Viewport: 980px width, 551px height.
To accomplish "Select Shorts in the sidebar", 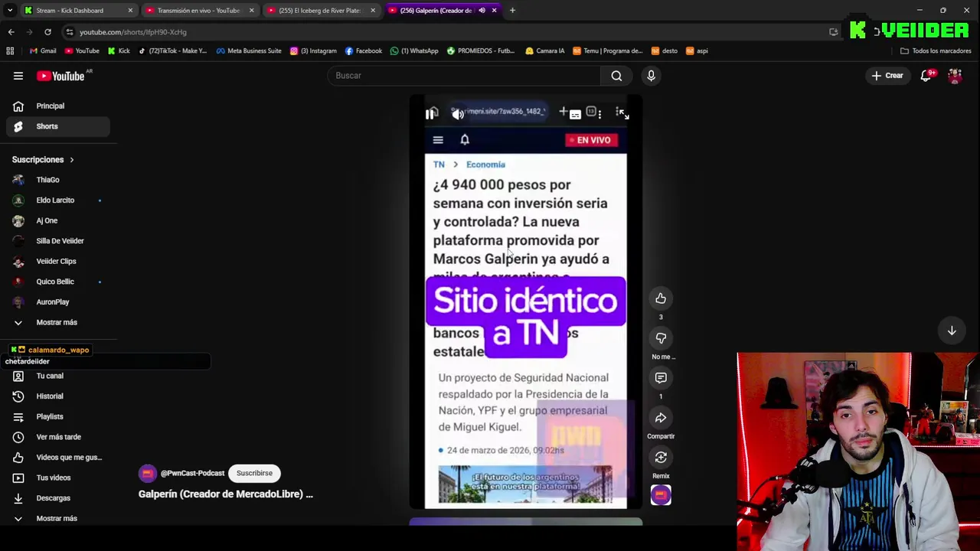I will coord(57,126).
